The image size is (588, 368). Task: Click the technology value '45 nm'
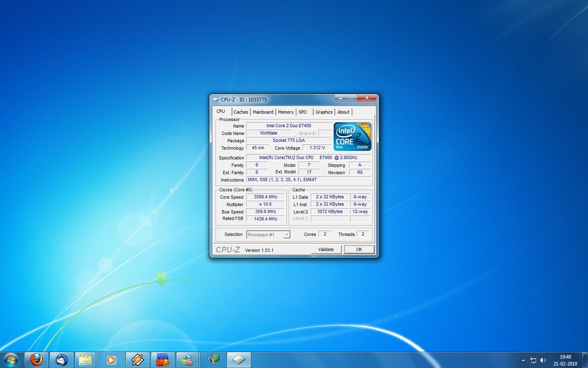[x=258, y=148]
